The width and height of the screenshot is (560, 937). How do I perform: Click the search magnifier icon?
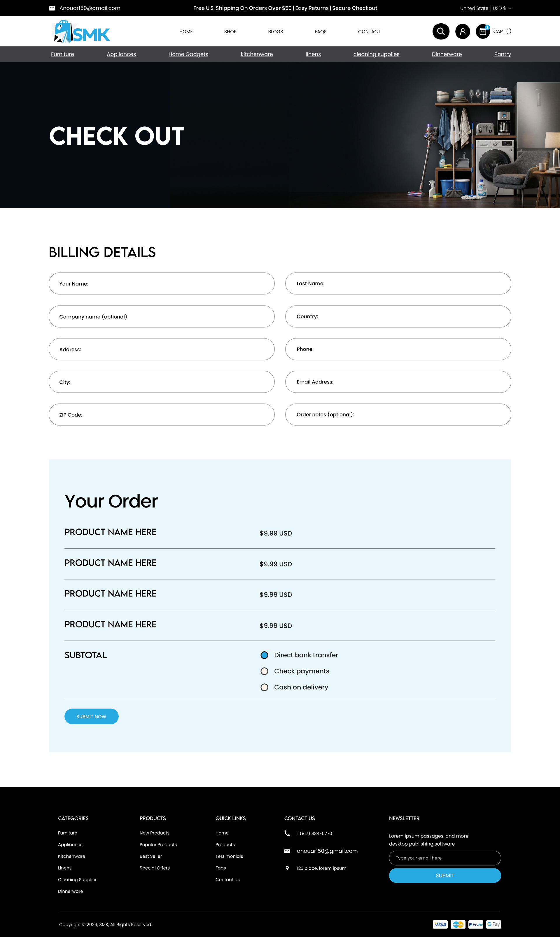click(x=440, y=31)
